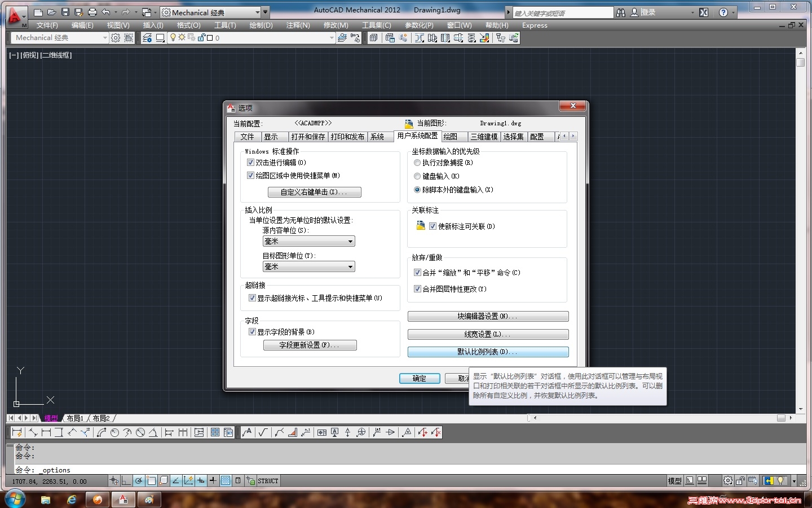Click the infer constraints status bar icon

point(114,481)
